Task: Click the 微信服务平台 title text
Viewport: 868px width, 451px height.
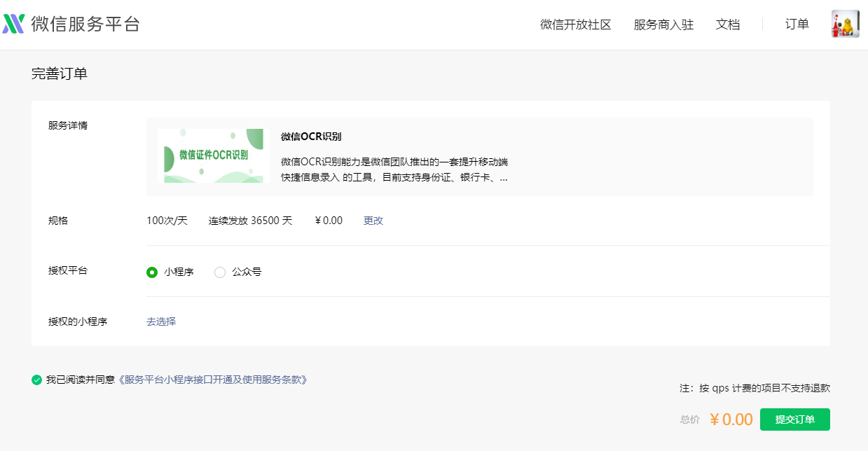Action: 85,24
